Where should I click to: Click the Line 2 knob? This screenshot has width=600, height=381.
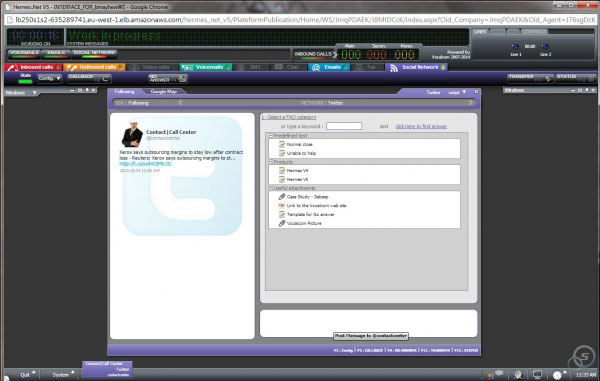pyautogui.click(x=545, y=47)
